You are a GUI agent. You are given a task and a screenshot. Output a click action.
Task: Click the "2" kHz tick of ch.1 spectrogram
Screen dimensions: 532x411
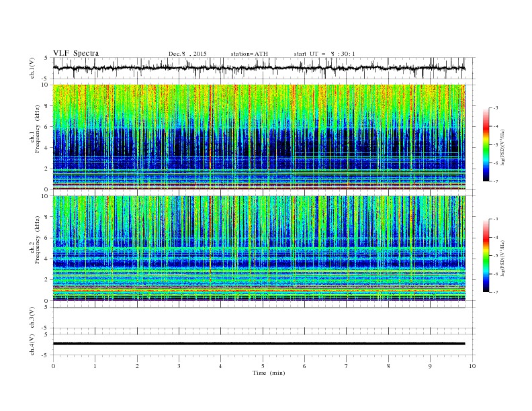click(47, 169)
